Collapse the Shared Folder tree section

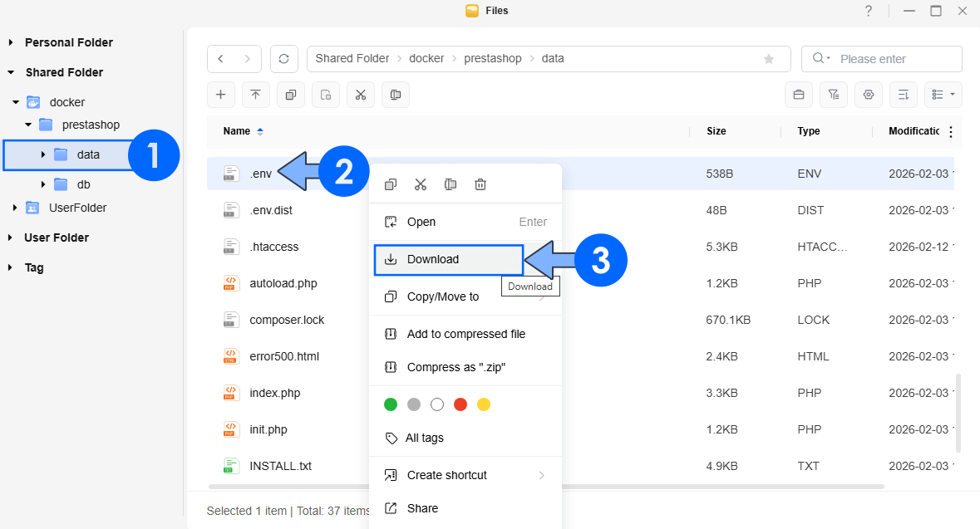(x=12, y=72)
